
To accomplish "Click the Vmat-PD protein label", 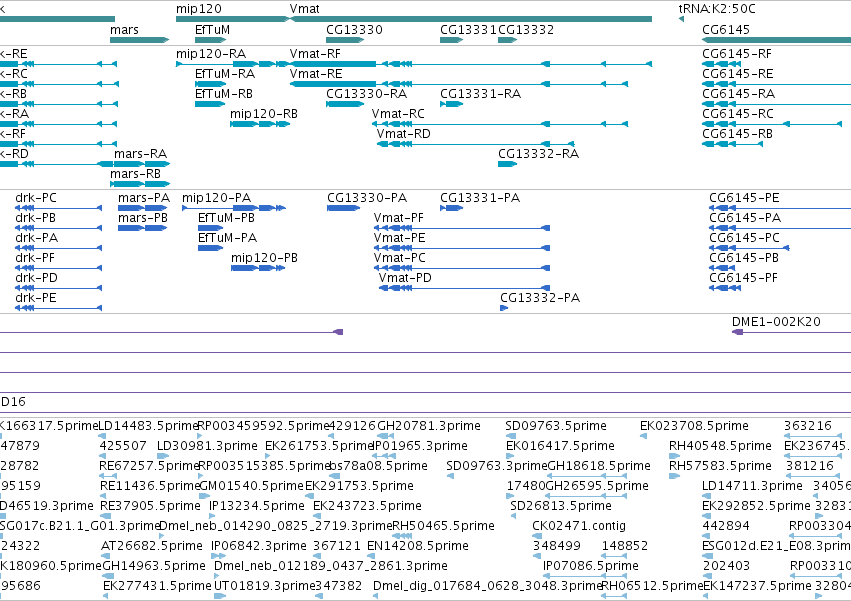I will [405, 279].
